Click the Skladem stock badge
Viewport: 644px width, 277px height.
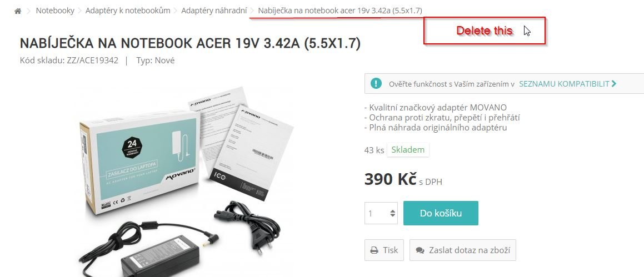(408, 150)
